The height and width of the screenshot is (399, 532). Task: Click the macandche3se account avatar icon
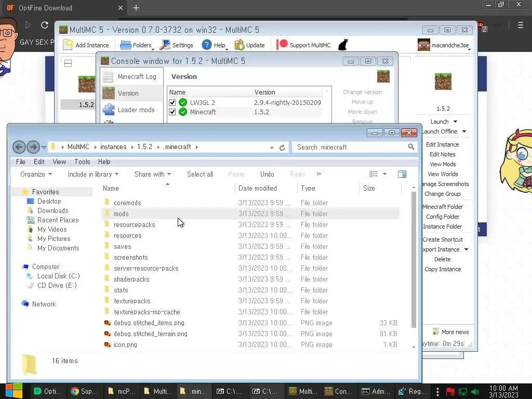(424, 45)
